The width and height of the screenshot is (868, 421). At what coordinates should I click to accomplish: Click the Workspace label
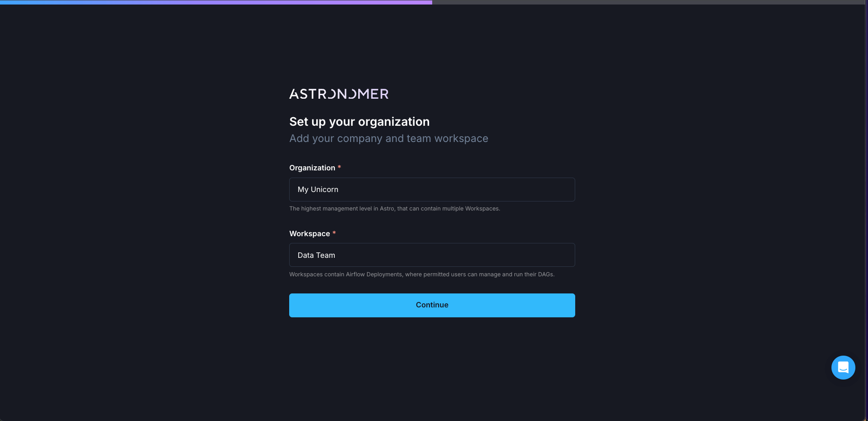[310, 233]
